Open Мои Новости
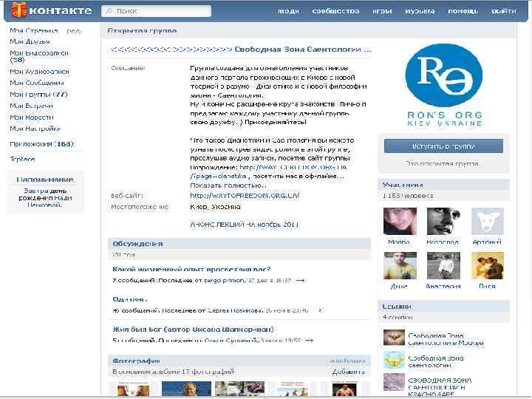Image resolution: width=532 pixels, height=399 pixels. point(32,117)
